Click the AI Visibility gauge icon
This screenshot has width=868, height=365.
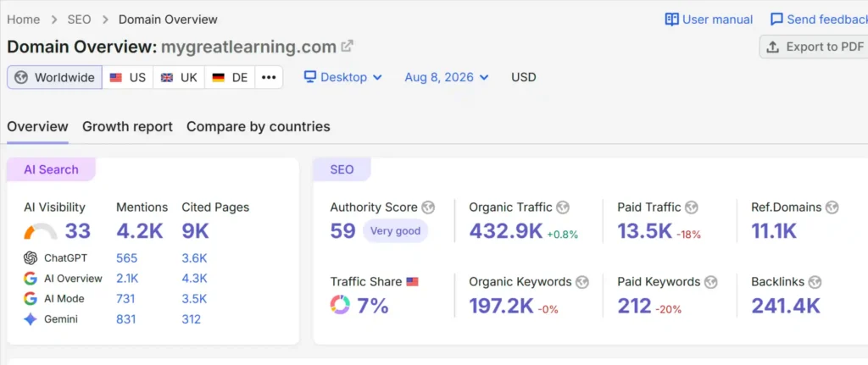41,231
